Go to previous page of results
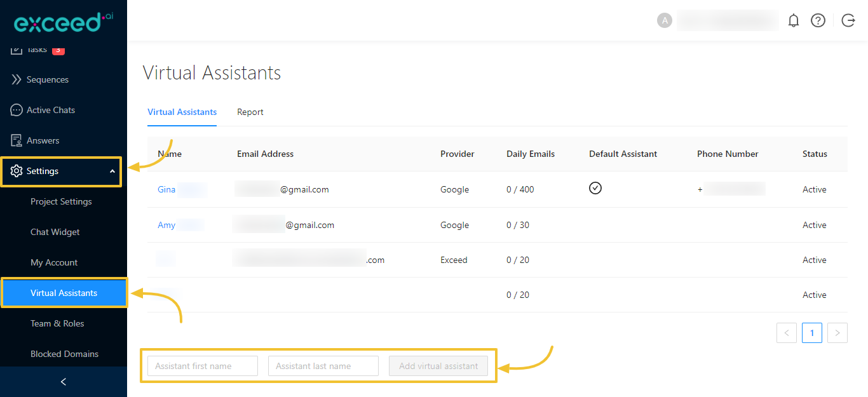 [x=786, y=333]
